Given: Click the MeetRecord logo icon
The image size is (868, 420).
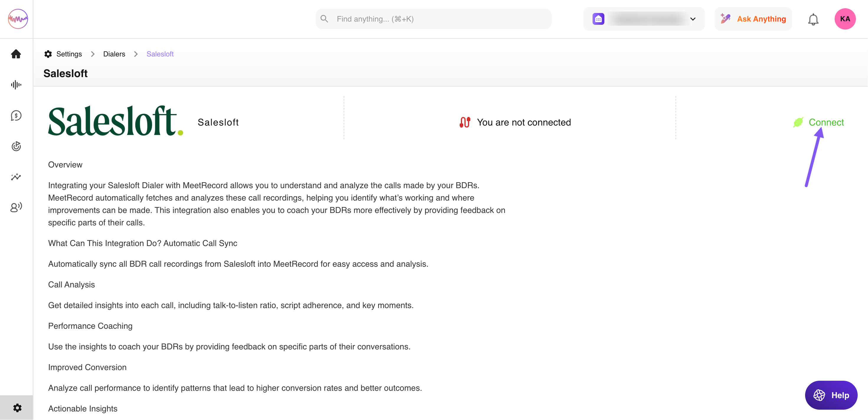Looking at the screenshot, I should point(17,19).
